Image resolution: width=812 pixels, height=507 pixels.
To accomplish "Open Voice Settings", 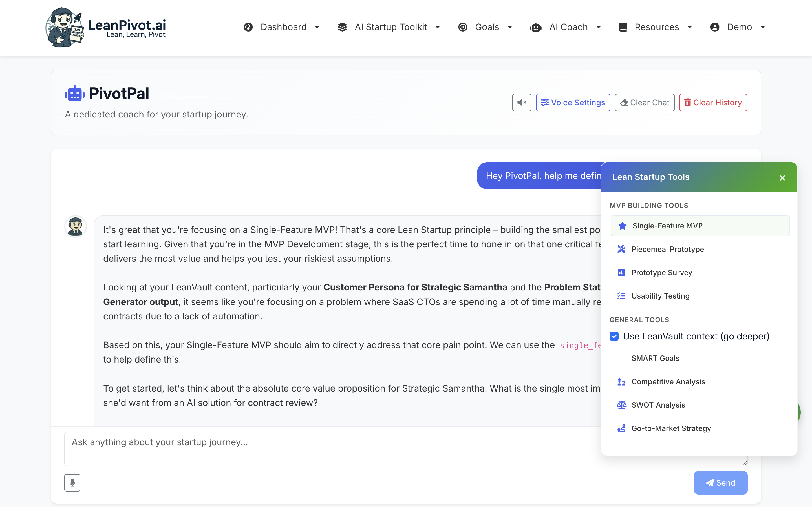I will click(x=573, y=103).
